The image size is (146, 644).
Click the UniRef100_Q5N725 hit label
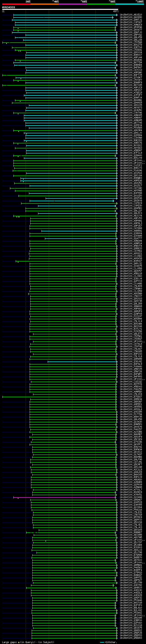pos(131,369)
